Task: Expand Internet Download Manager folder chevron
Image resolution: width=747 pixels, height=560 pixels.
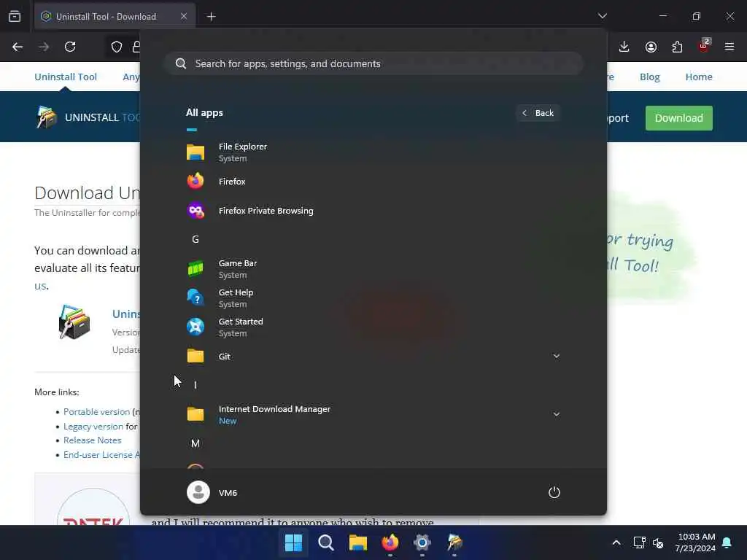Action: 556,414
